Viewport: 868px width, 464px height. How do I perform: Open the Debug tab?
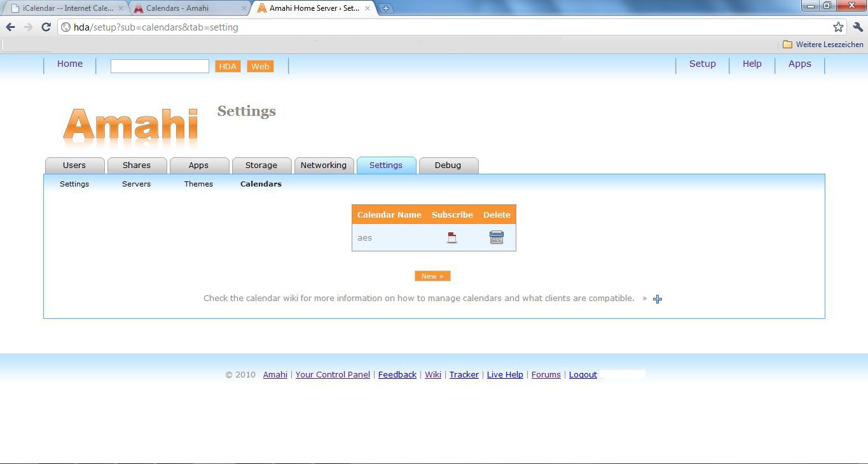[448, 165]
